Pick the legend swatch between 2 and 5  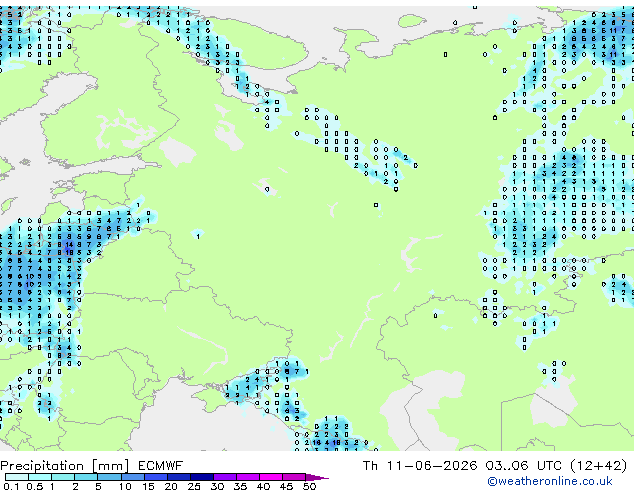tap(86, 477)
